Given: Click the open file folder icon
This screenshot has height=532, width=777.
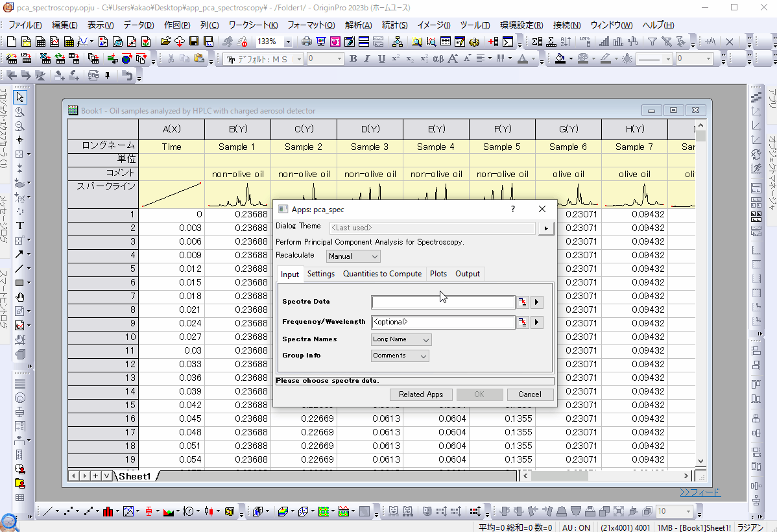Looking at the screenshot, I should (x=165, y=42).
